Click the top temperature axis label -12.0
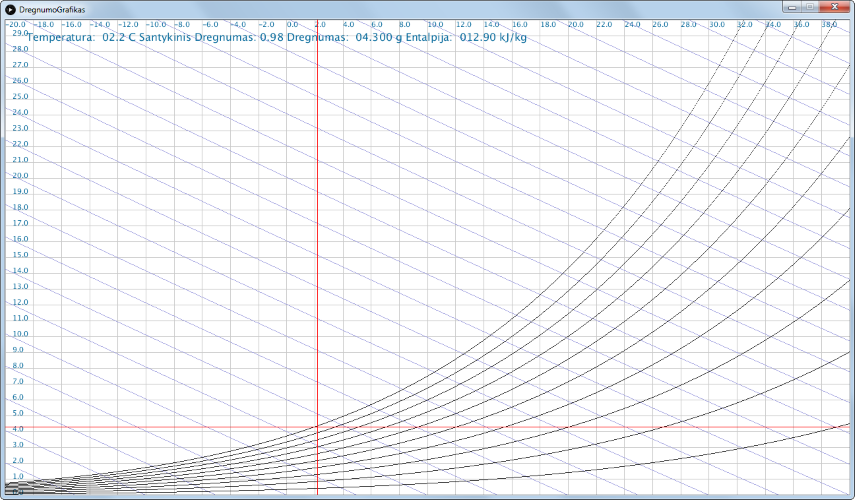The image size is (855, 500). tap(128, 25)
